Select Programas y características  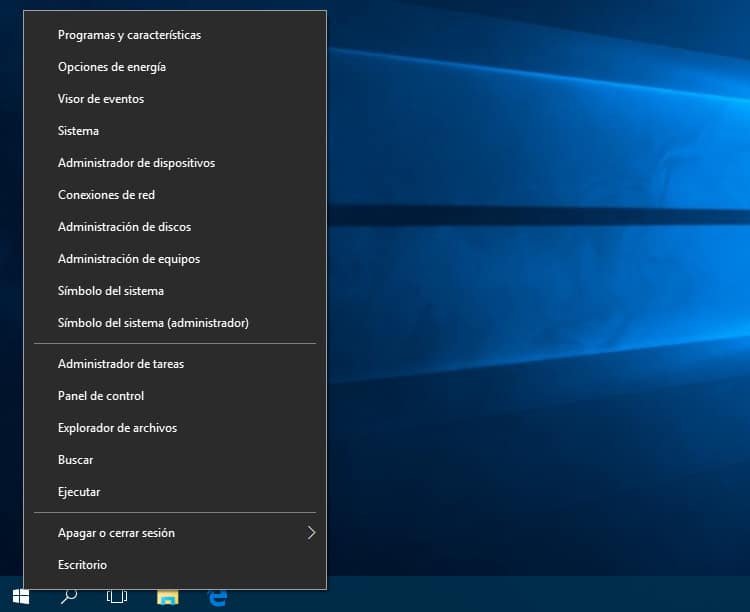[x=175, y=35]
